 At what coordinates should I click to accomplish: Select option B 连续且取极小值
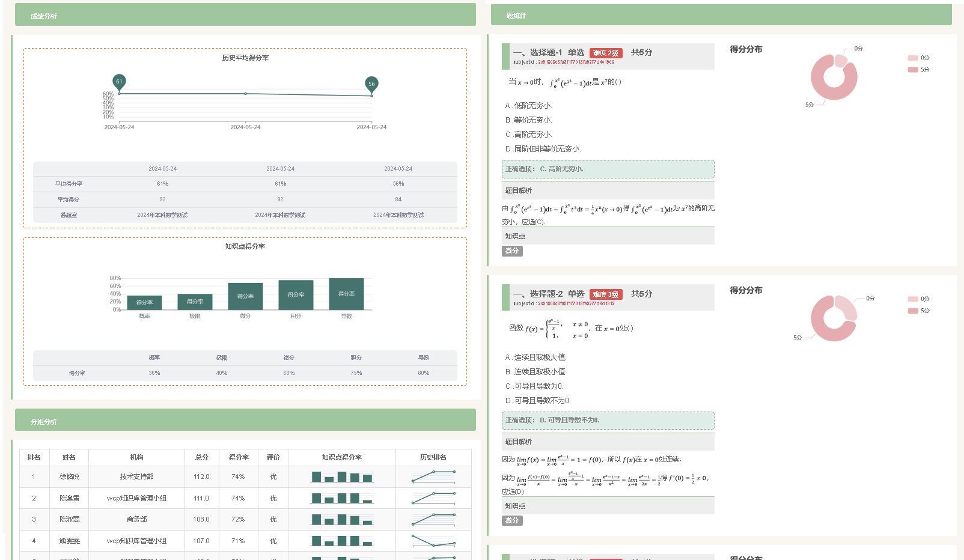535,372
